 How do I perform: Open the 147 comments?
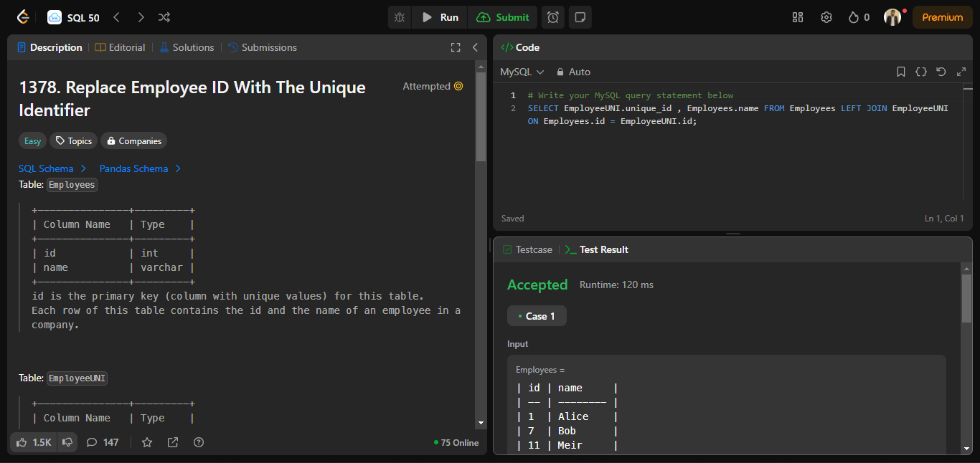coord(103,442)
